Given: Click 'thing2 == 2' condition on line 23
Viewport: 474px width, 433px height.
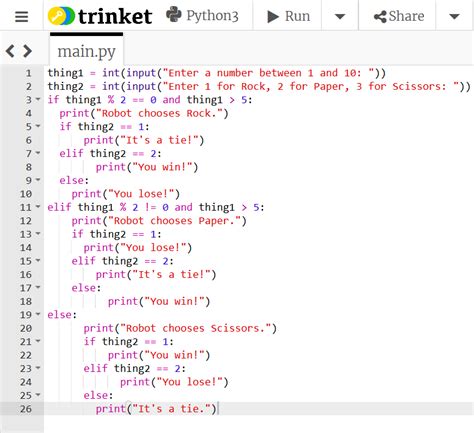Looking at the screenshot, I should click(147, 368).
